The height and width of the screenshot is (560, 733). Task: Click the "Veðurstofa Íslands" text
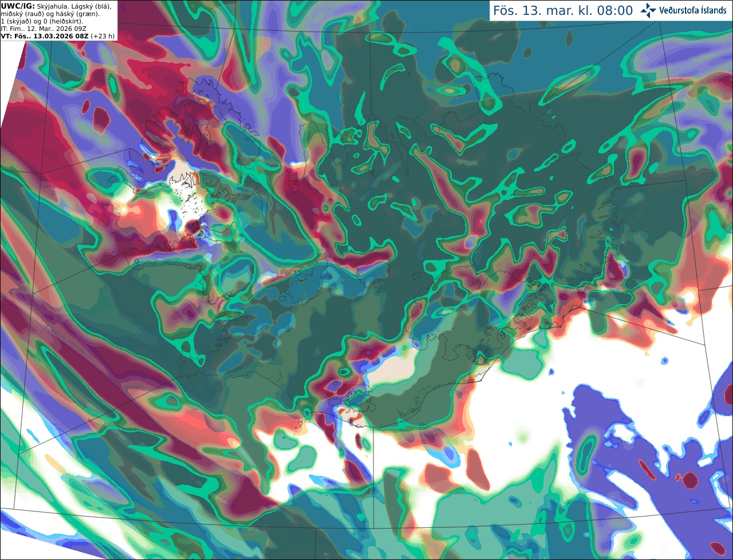click(x=693, y=10)
